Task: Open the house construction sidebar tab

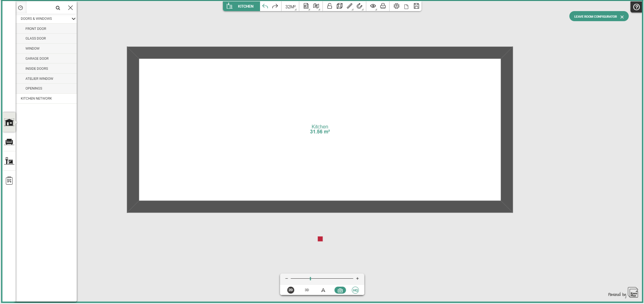Action: click(x=9, y=122)
